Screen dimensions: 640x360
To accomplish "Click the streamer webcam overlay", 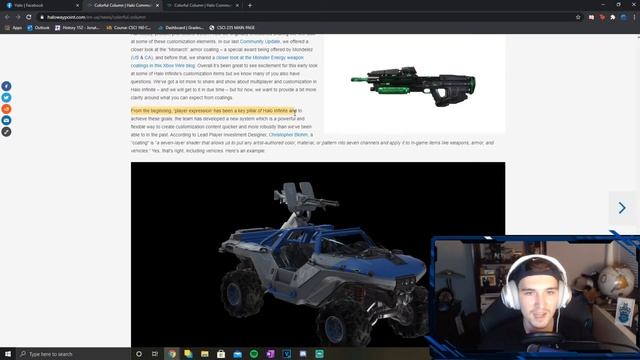I will 535,297.
